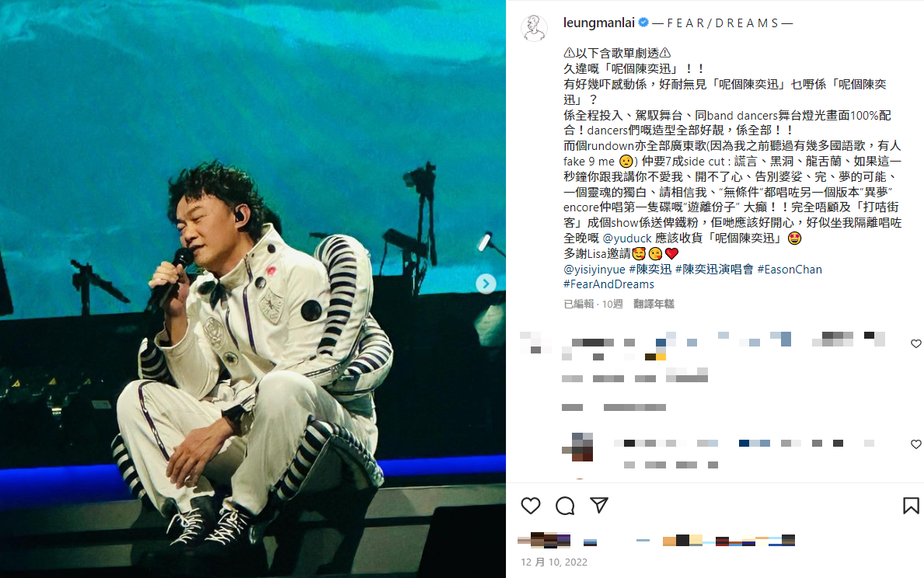
Task: Like the first comment heart
Action: point(915,343)
